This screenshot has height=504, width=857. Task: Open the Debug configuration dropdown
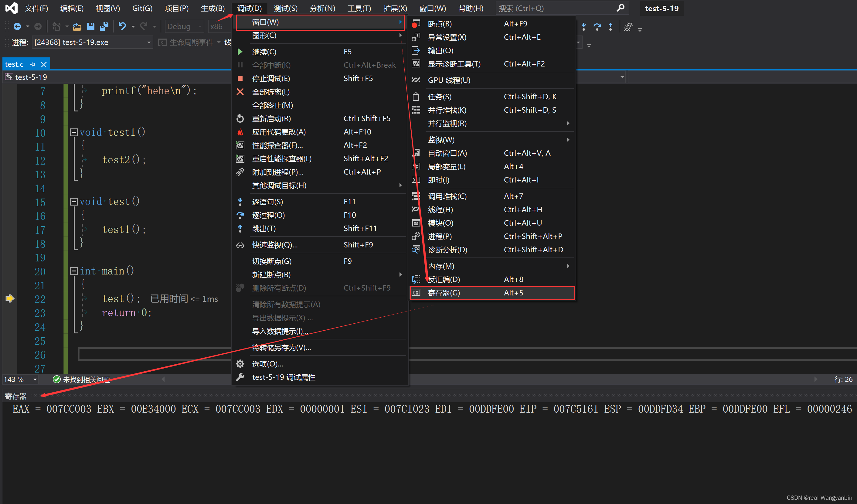pyautogui.click(x=184, y=26)
